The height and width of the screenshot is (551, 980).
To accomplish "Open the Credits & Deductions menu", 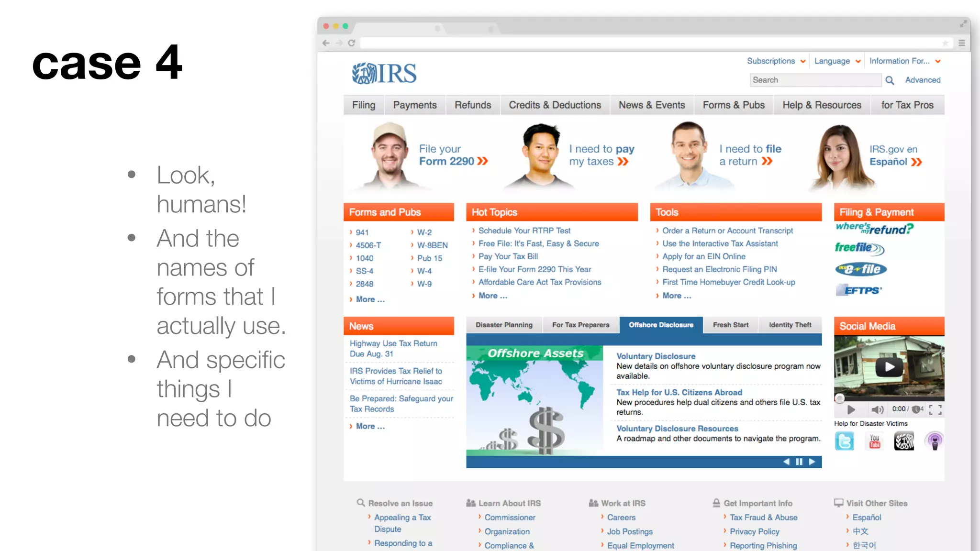I will 555,105.
